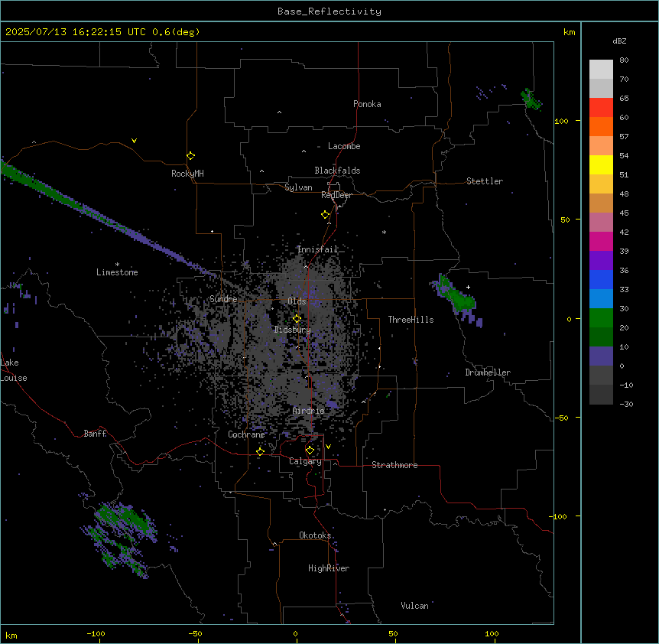Click the yellow v marker east of Calgary
This screenshot has width=659, height=644.
(x=328, y=447)
